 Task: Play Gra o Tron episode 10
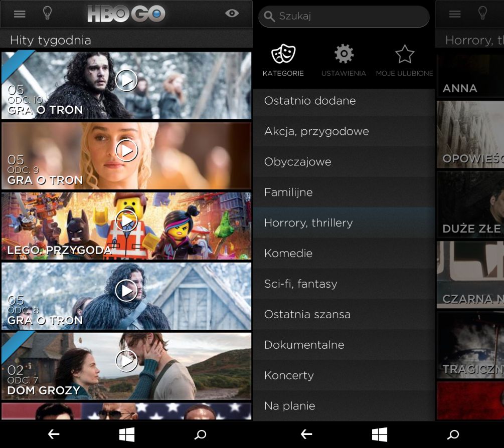[x=126, y=80]
